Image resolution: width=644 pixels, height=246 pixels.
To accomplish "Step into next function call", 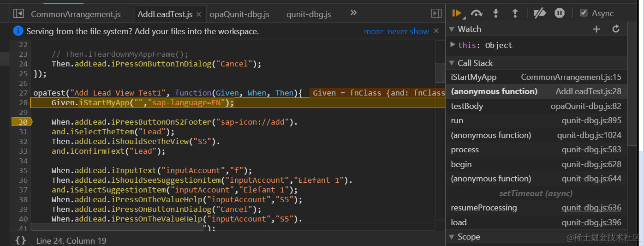I will pyautogui.click(x=496, y=13).
